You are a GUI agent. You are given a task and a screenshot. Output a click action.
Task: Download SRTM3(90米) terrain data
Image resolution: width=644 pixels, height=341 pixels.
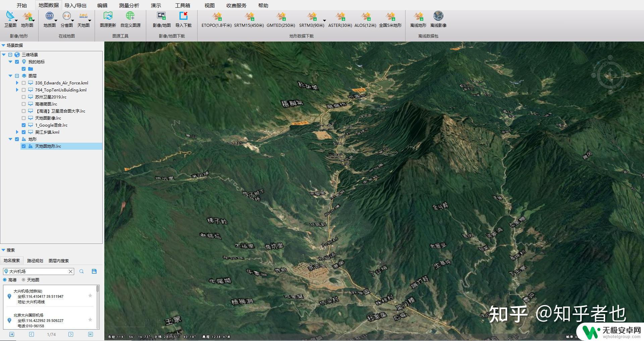312,19
